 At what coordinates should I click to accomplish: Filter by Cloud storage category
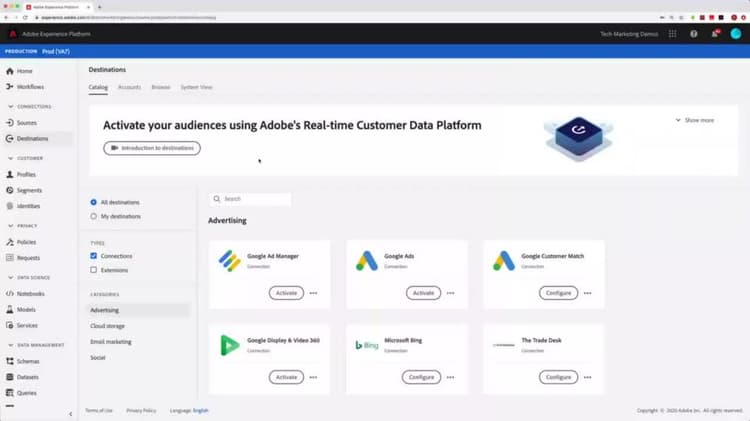coord(107,326)
